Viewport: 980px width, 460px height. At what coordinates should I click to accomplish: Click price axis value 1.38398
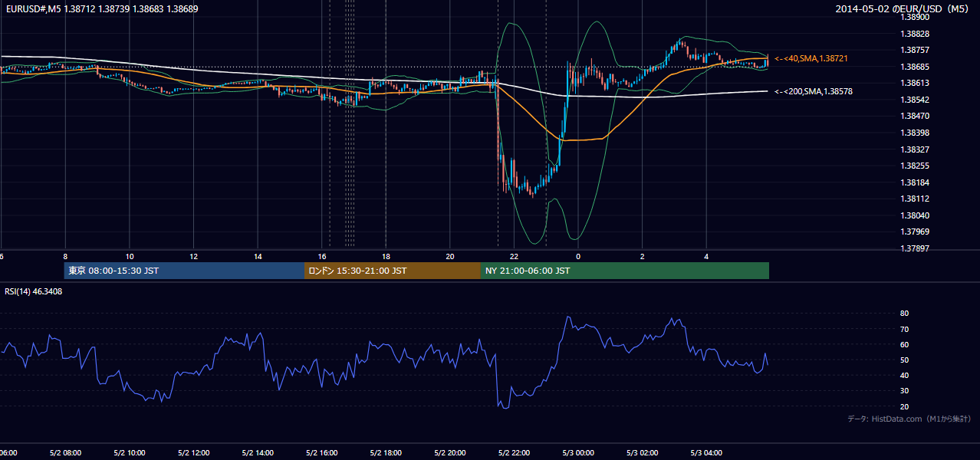pos(914,133)
